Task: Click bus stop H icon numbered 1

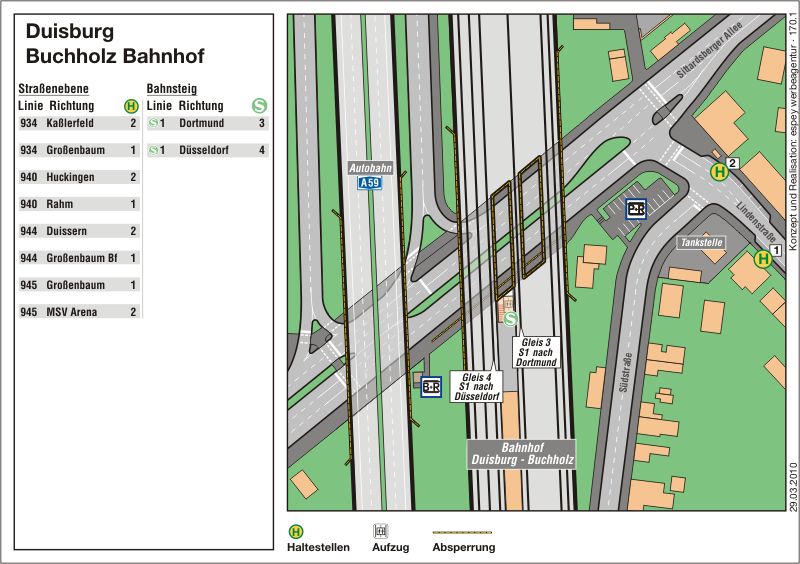Action: pos(763,259)
